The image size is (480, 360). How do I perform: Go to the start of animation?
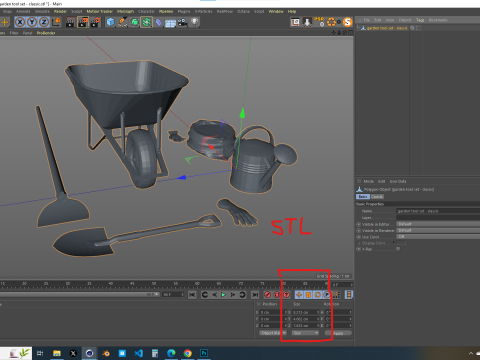pyautogui.click(x=192, y=295)
